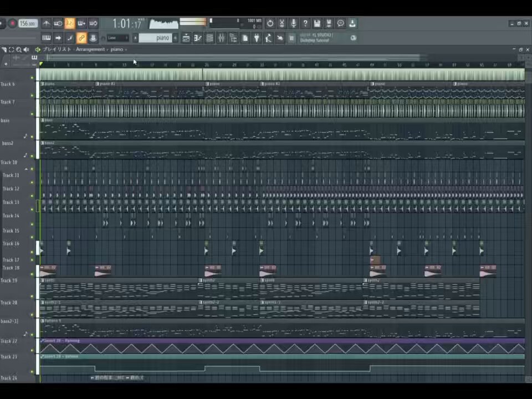Open help with the question mark icon

click(x=305, y=23)
